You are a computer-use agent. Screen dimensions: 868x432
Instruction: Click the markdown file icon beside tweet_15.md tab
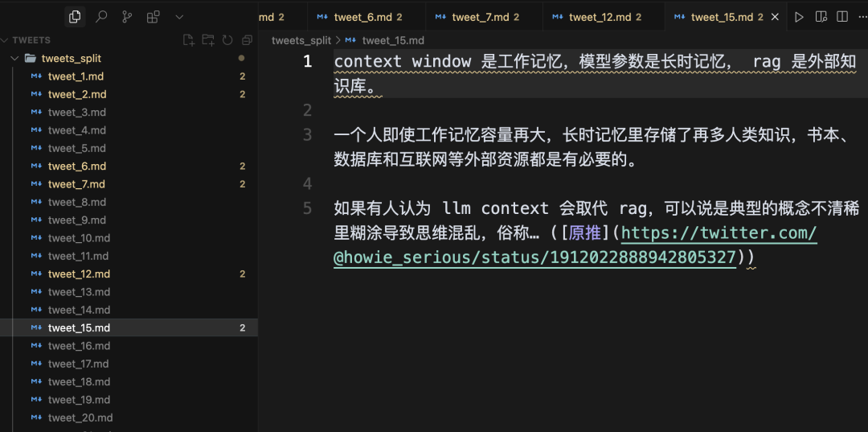[679, 17]
